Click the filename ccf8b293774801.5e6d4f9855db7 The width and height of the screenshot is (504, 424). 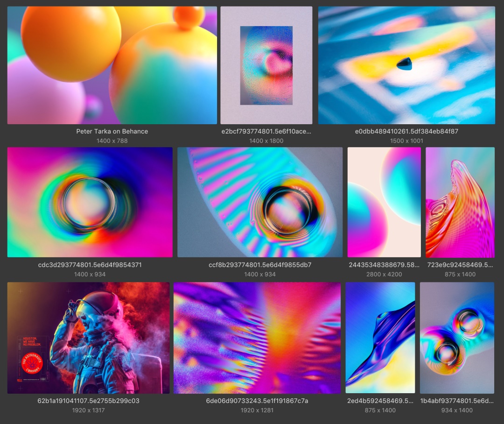260,265
